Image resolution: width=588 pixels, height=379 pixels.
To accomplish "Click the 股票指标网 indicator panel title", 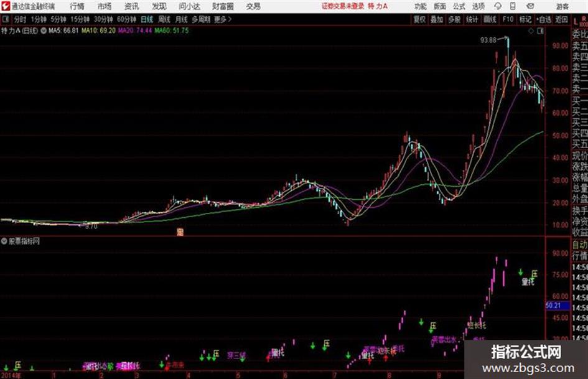I will tap(24, 241).
